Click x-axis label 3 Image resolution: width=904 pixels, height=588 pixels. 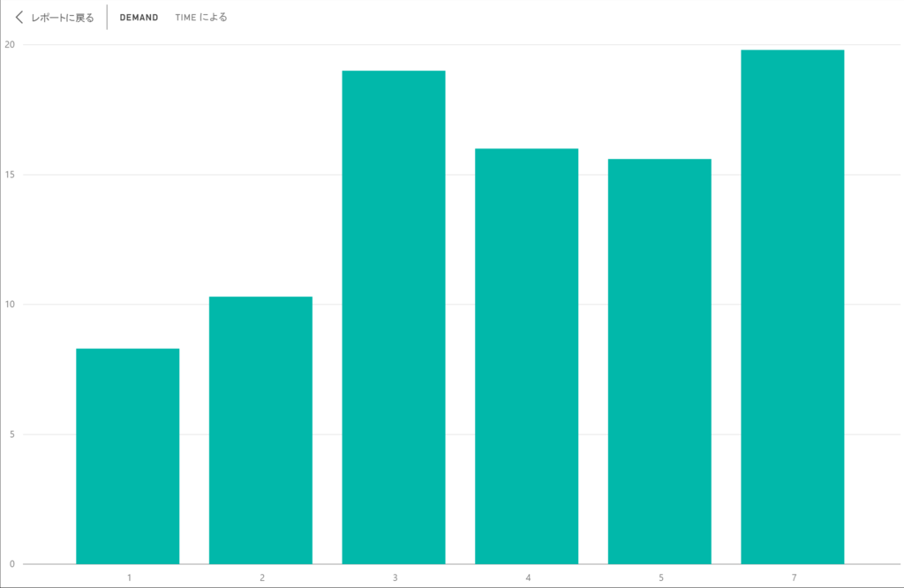click(x=395, y=577)
